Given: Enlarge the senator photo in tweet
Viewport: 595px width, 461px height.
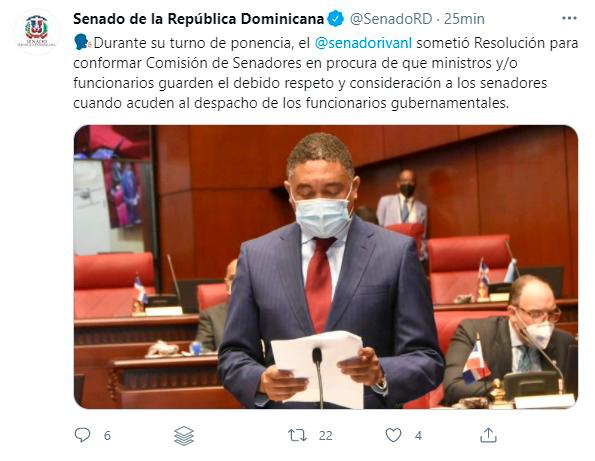Looking at the screenshot, I should [x=326, y=267].
